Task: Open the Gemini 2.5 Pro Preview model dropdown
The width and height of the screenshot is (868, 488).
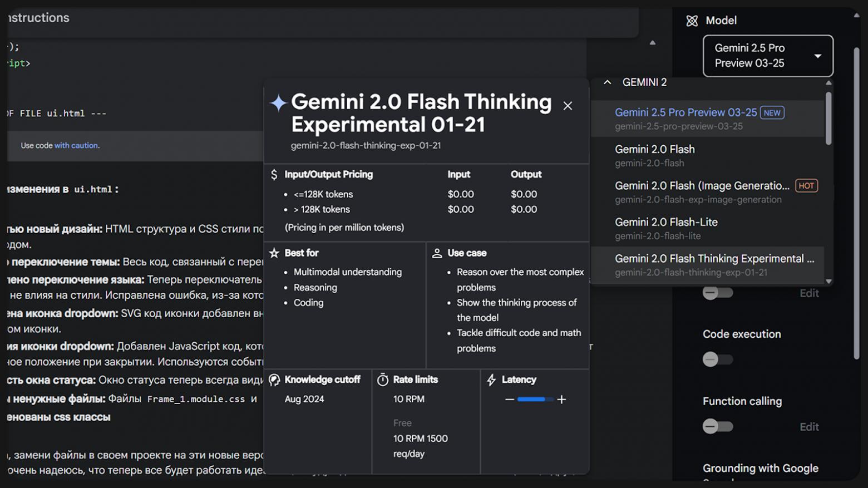Action: click(767, 56)
